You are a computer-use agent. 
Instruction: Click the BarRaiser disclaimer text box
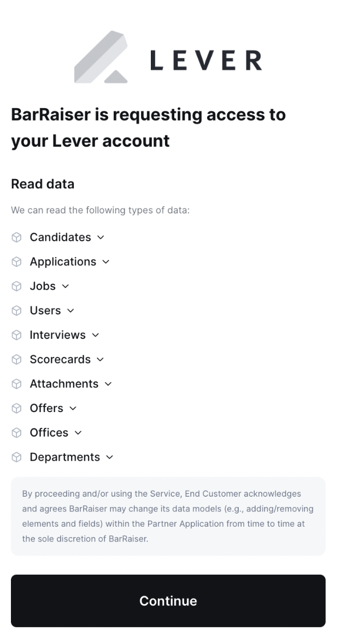tap(168, 516)
